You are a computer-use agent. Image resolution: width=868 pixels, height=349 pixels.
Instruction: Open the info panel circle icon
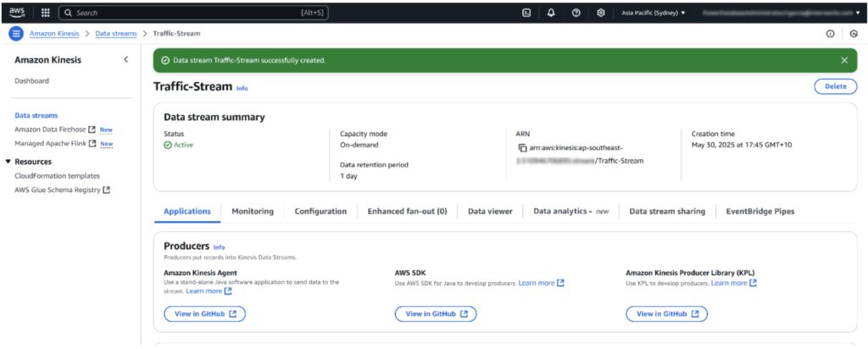click(831, 34)
